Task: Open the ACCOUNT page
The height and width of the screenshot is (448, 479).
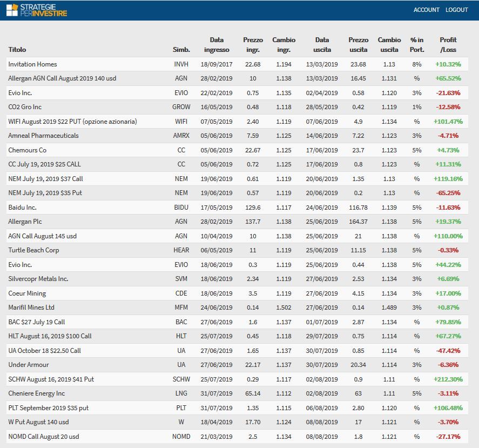Action: (426, 10)
